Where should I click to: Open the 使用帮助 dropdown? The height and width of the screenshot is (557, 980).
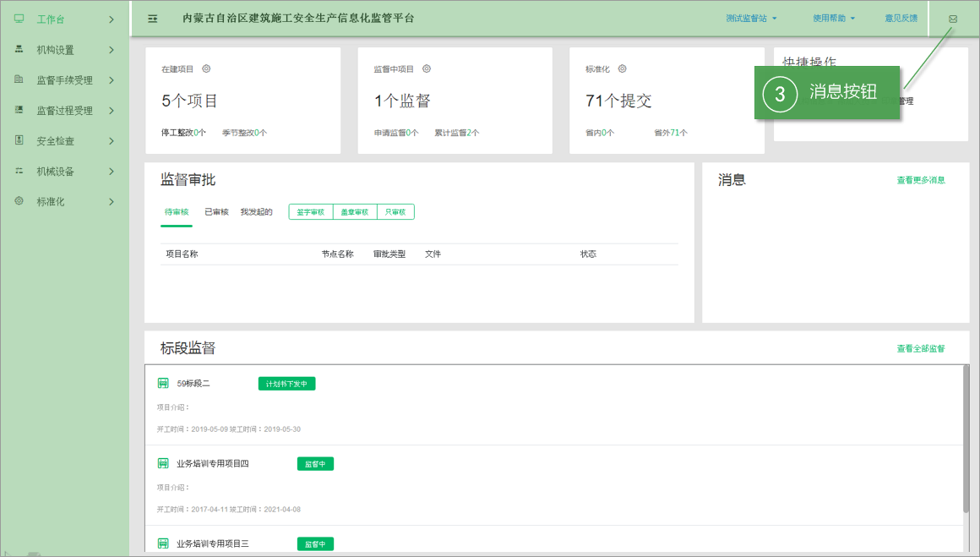point(834,19)
